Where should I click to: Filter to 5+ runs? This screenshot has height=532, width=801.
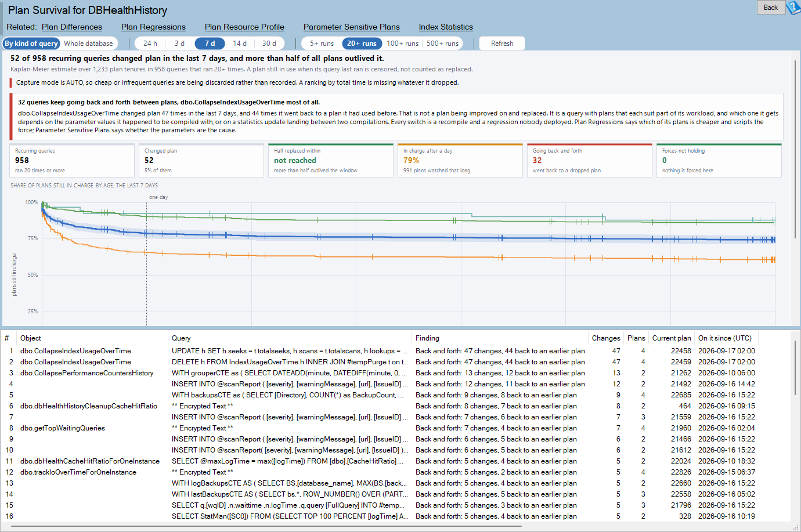click(x=322, y=44)
